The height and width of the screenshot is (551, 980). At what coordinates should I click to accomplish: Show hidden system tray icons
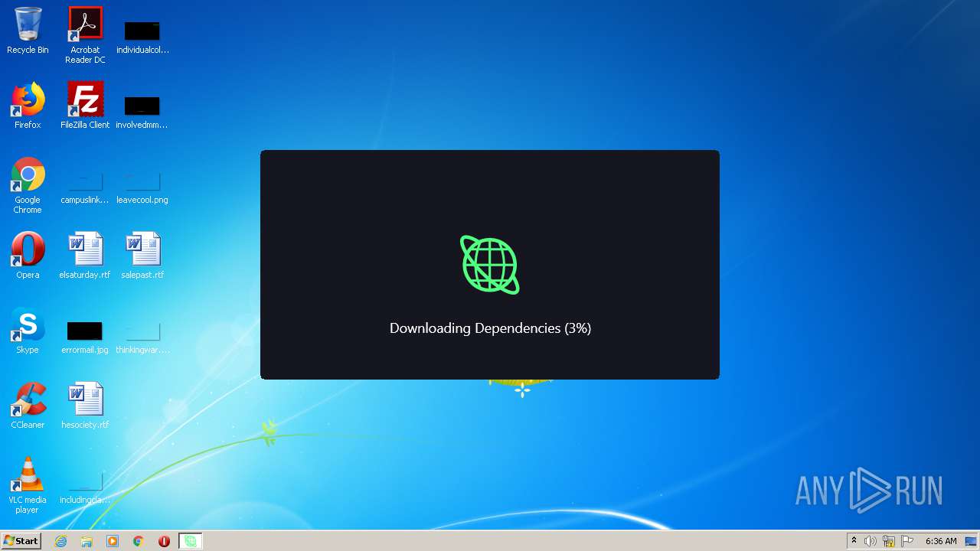tap(854, 541)
